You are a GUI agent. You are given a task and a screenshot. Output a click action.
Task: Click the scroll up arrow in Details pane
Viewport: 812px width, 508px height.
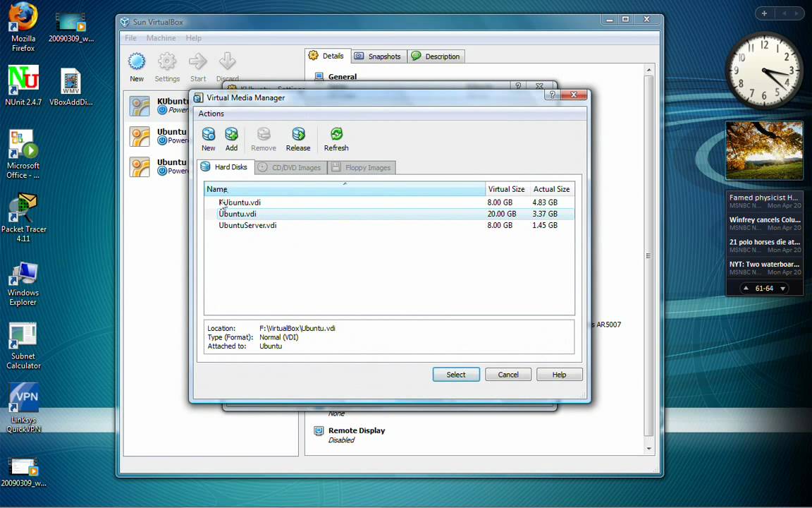[x=649, y=70]
